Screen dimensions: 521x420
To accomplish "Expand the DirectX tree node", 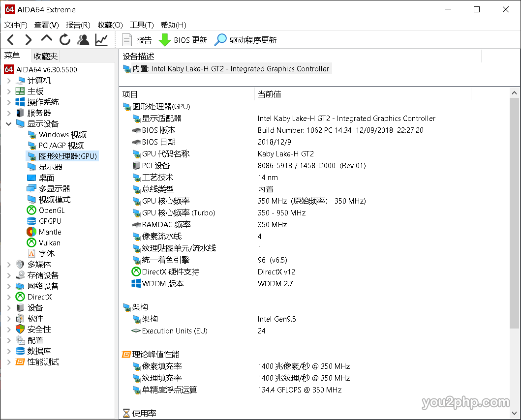I will [x=9, y=297].
